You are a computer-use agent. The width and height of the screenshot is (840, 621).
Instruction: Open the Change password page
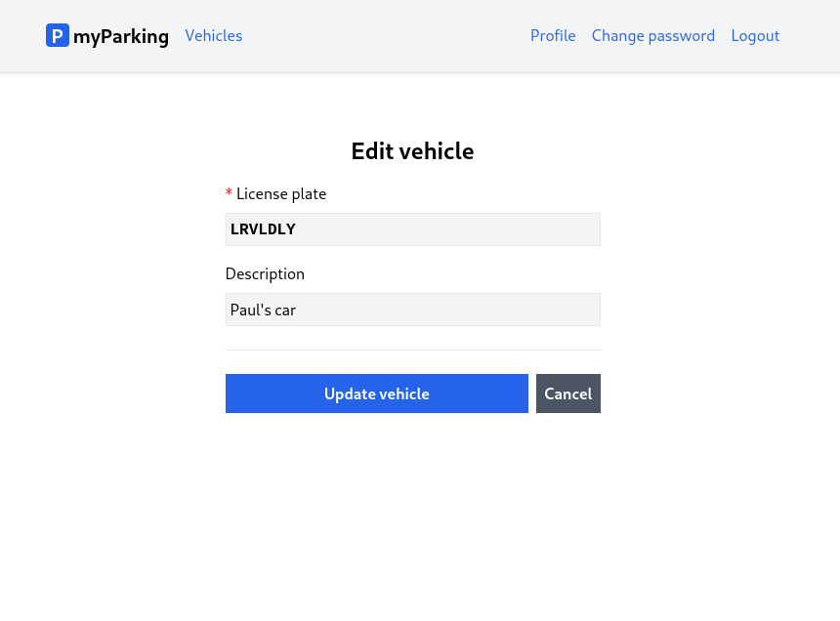pyautogui.click(x=653, y=36)
